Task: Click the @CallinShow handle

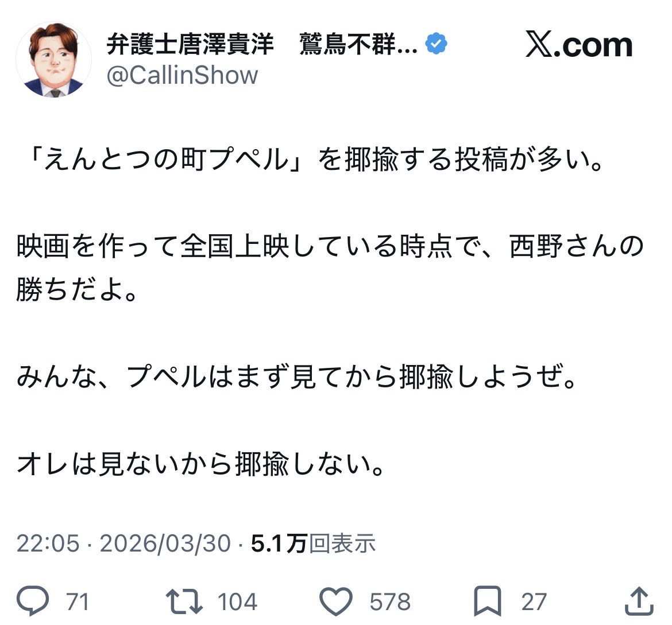Action: (183, 75)
